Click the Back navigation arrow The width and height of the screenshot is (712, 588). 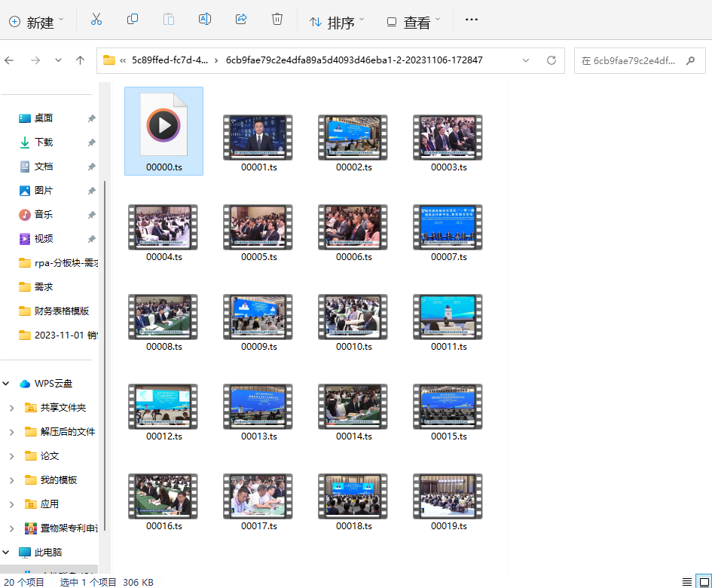point(10,60)
